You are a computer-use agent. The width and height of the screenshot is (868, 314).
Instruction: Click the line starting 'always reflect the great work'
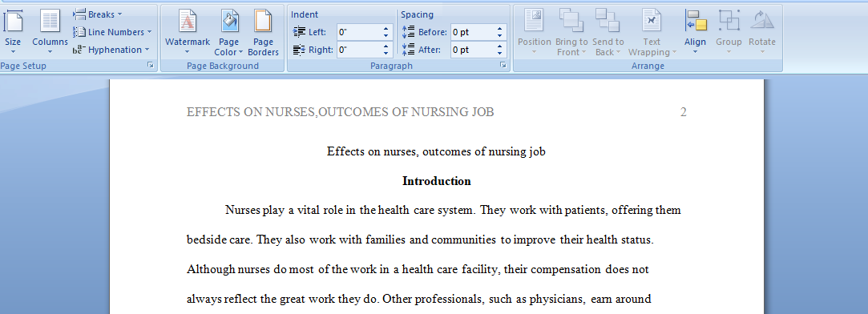tap(418, 300)
